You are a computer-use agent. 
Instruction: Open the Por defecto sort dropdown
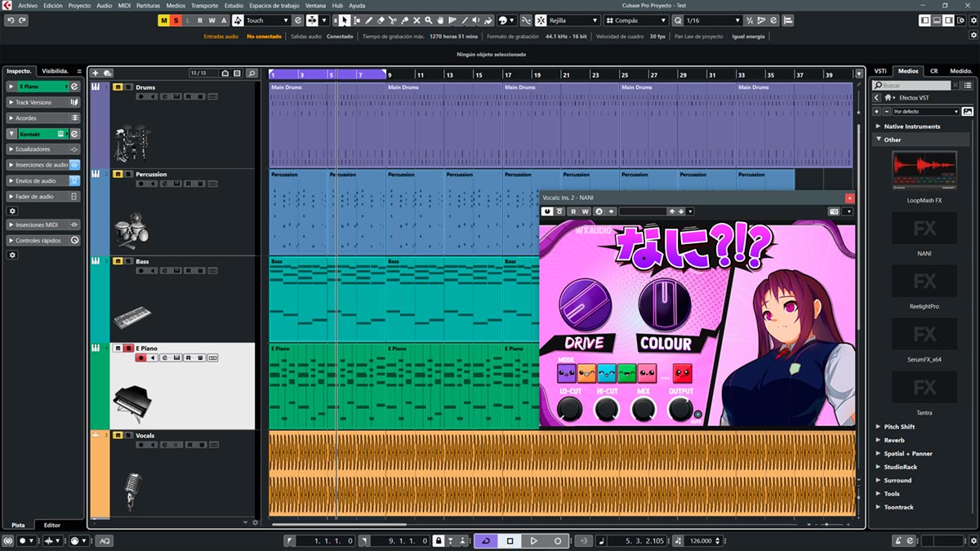(926, 111)
